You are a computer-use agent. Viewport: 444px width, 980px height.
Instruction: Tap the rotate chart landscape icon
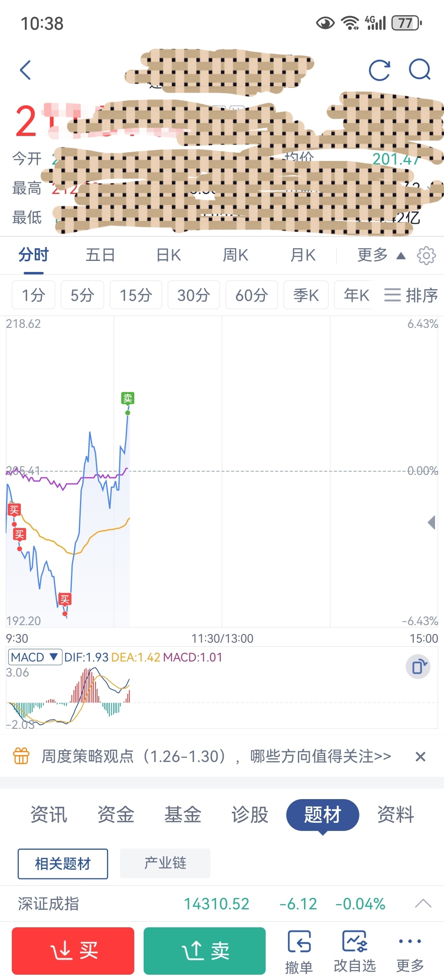tap(418, 667)
